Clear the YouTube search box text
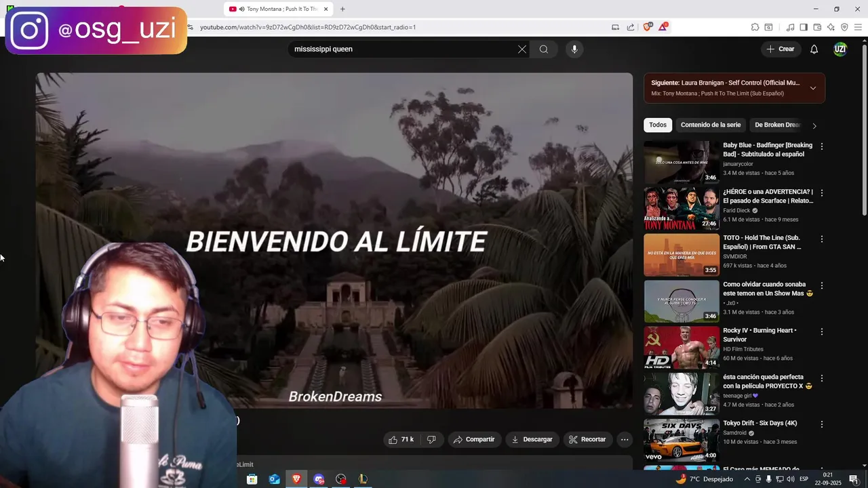868x488 pixels. 522,49
